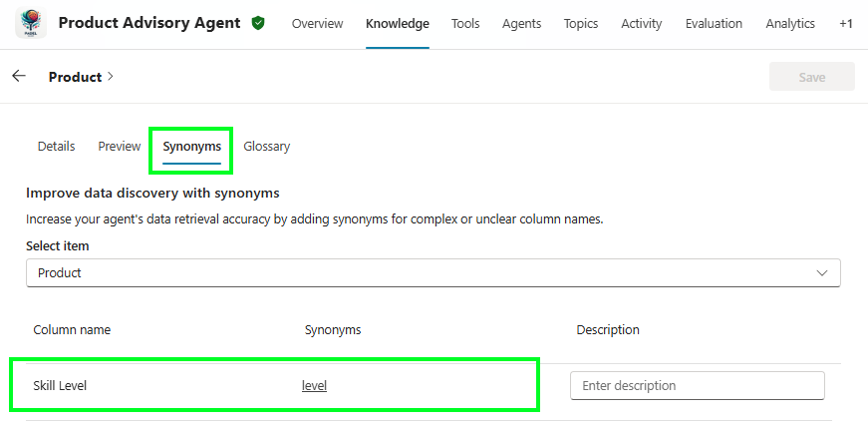The height and width of the screenshot is (424, 868).
Task: Switch to the Overview tab
Action: coord(317,24)
